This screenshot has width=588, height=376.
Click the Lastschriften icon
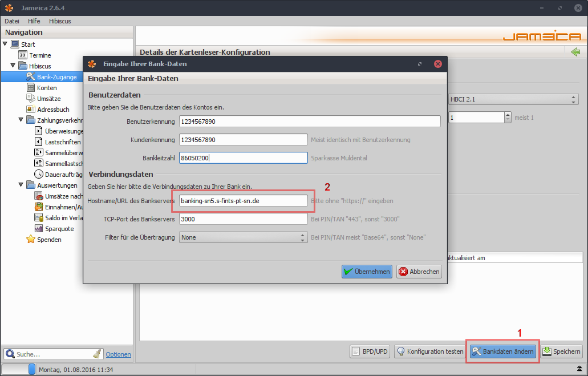click(x=39, y=142)
